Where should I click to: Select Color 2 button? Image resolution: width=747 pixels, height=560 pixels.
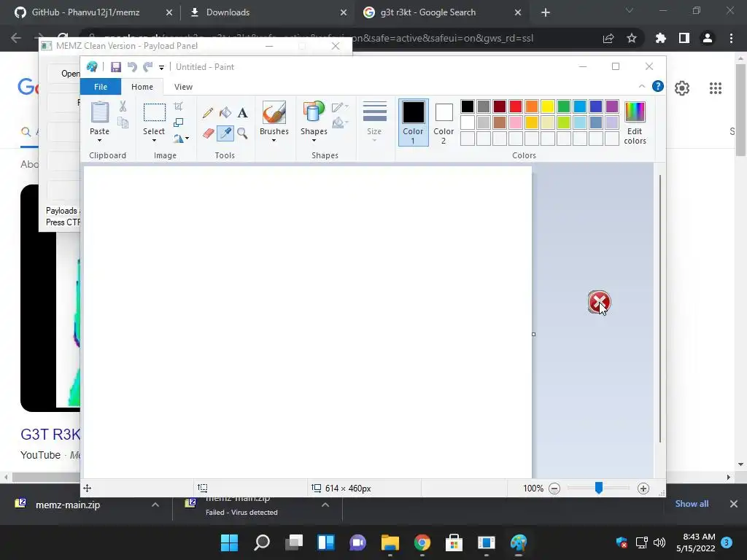click(x=444, y=122)
